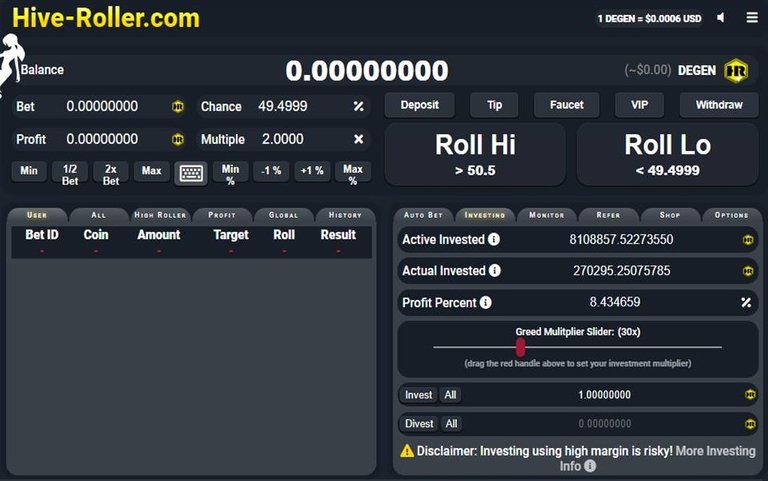768x481 pixels.
Task: Click the Invest amount field 1.00000000
Action: (604, 395)
